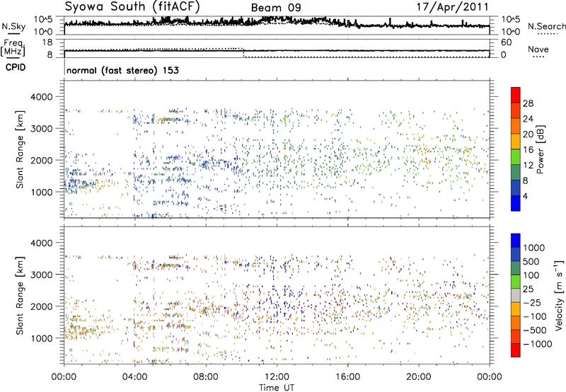566x392 pixels.
Task: Select the 20 dB colorbar label
Action: [528, 134]
